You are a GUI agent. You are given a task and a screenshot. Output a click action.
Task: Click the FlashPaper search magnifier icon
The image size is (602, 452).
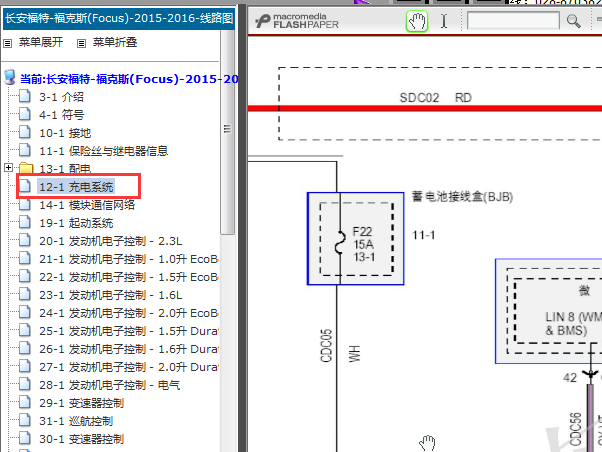574,21
